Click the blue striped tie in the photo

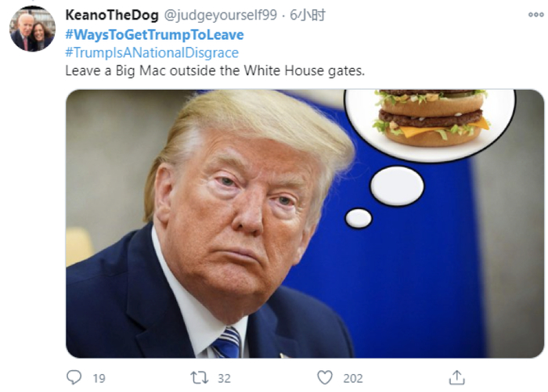click(227, 343)
